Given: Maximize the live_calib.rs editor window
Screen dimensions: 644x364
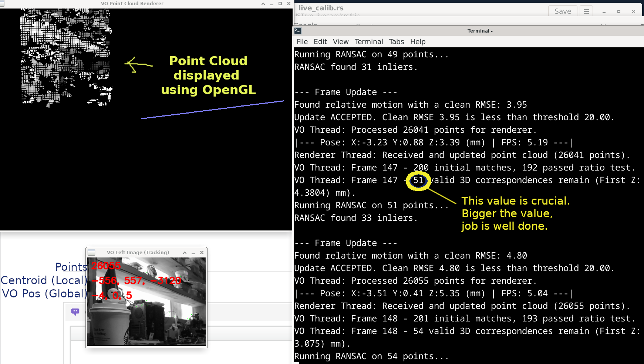Looking at the screenshot, I should click(618, 11).
